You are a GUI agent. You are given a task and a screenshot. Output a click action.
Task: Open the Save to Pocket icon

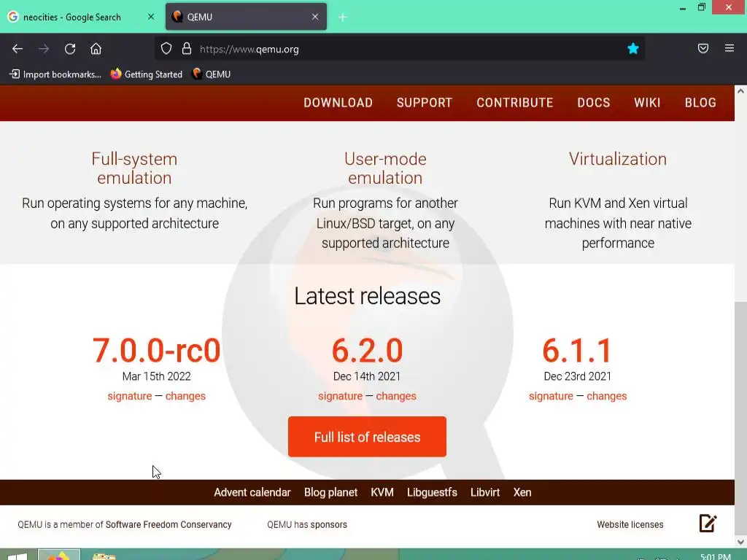(x=703, y=48)
